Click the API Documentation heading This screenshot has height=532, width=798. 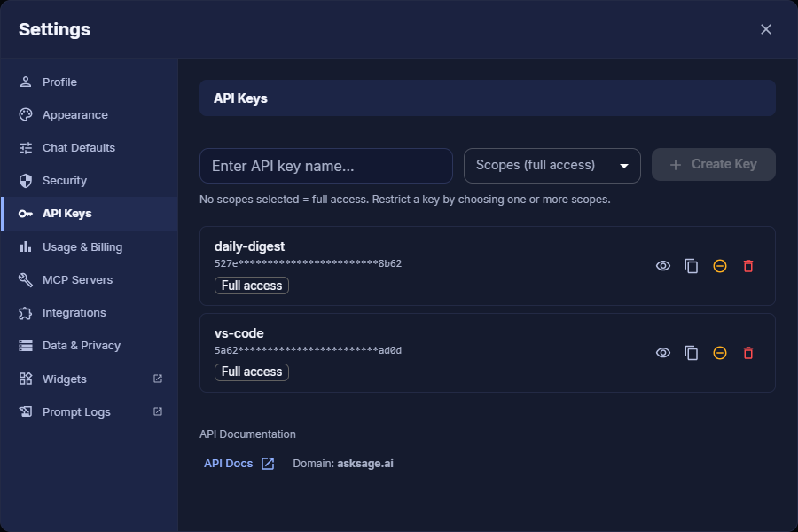[x=247, y=434]
